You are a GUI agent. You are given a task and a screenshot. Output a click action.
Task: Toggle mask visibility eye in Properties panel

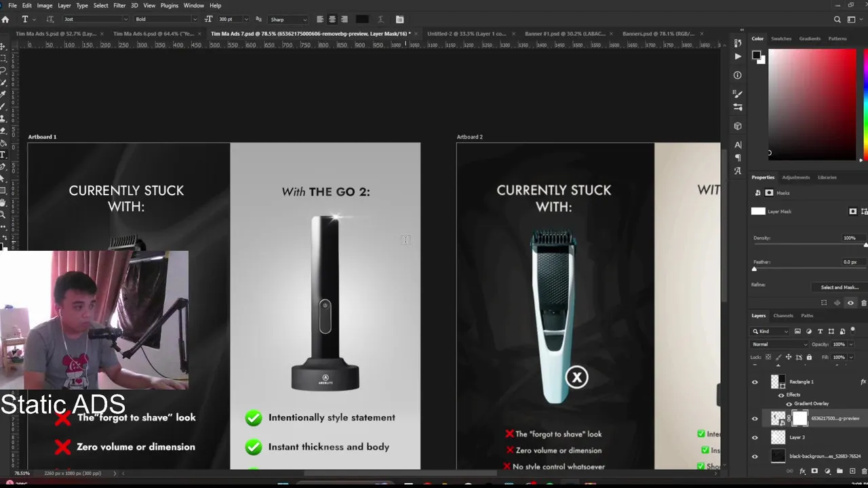click(850, 303)
